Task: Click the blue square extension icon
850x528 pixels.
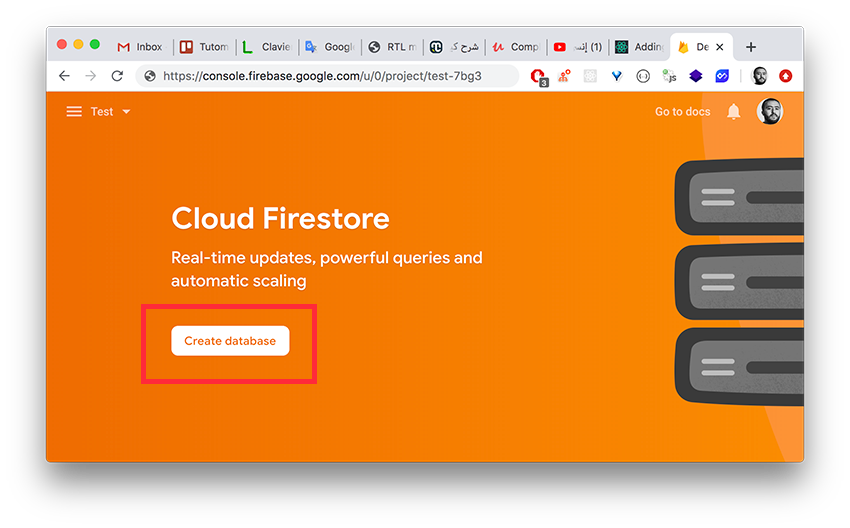Action: pyautogui.click(x=722, y=76)
